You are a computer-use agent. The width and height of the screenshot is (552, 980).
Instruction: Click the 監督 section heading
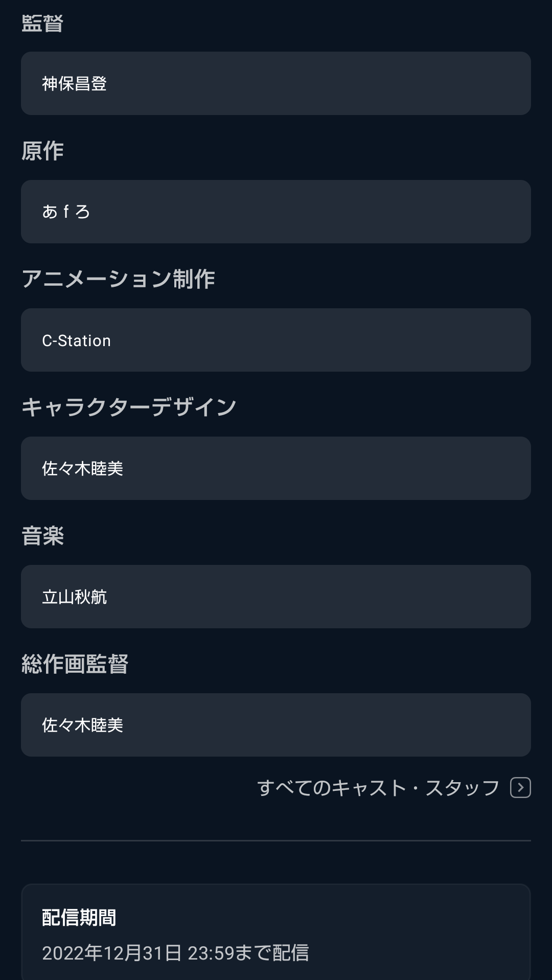pos(42,24)
